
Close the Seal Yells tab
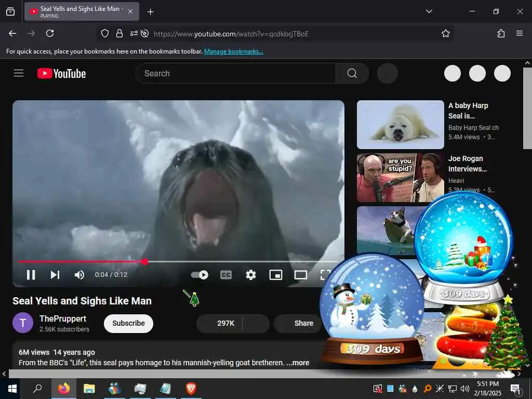coord(130,11)
